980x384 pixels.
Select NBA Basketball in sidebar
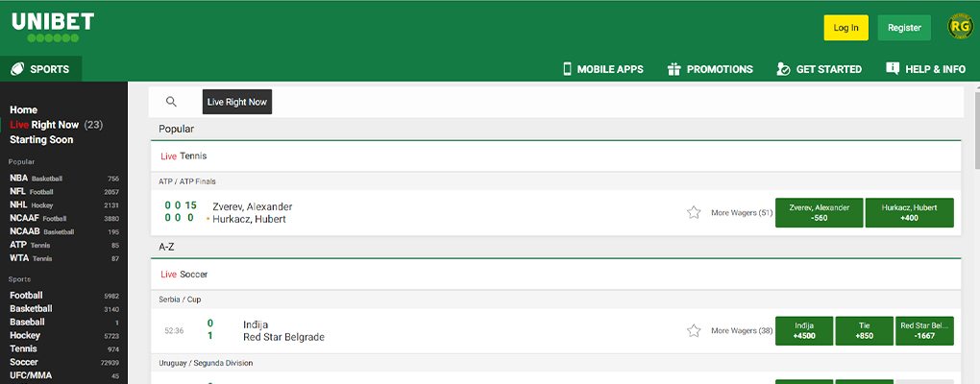pyautogui.click(x=63, y=178)
